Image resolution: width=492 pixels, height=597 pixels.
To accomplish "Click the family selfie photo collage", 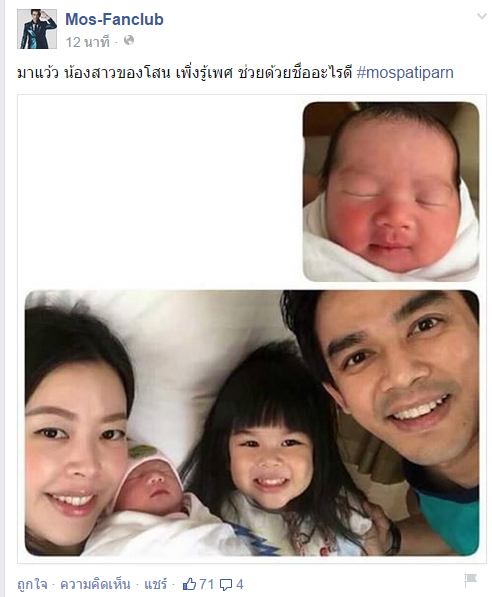I will (252, 329).
